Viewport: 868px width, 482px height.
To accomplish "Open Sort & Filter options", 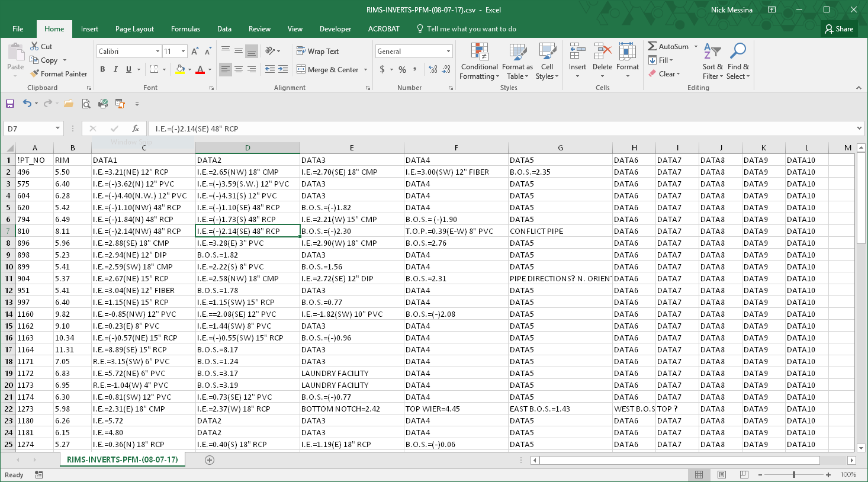I will point(712,61).
